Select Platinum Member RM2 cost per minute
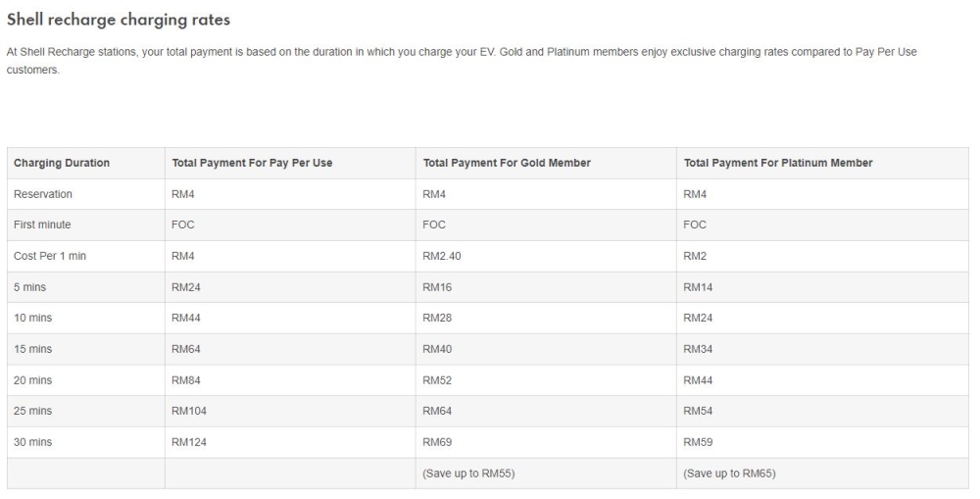 click(695, 256)
